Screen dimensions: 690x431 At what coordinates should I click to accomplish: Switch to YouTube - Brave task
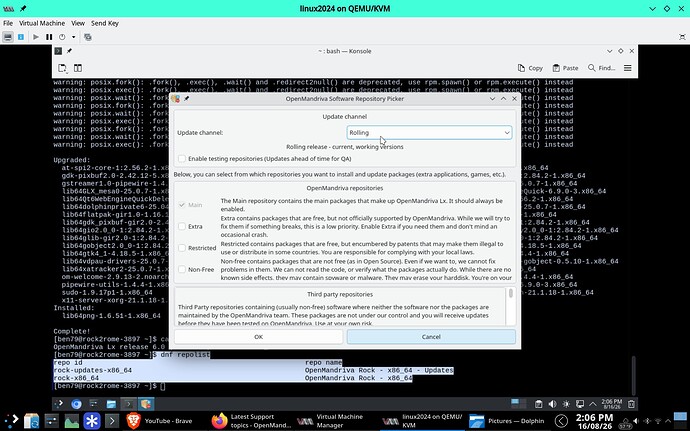[x=160, y=421]
